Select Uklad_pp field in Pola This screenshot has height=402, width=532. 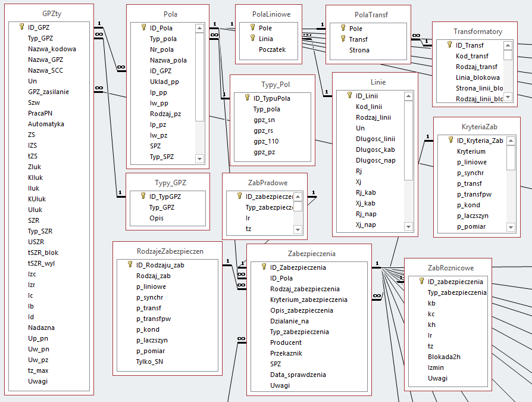[x=164, y=82]
